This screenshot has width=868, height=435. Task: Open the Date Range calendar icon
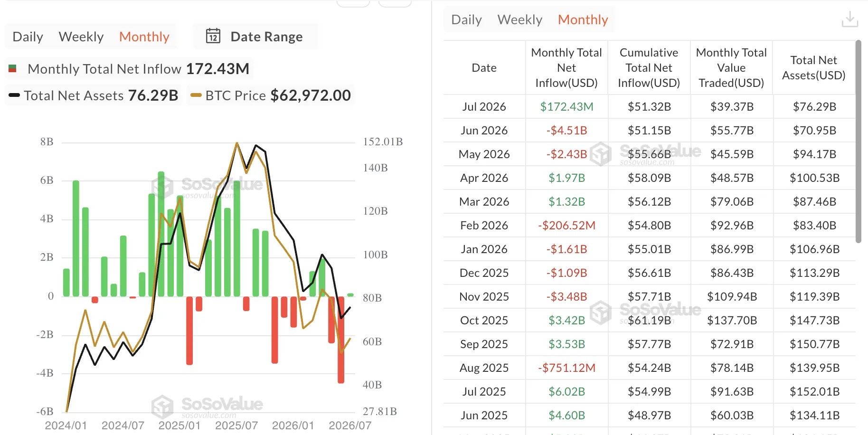coord(213,36)
